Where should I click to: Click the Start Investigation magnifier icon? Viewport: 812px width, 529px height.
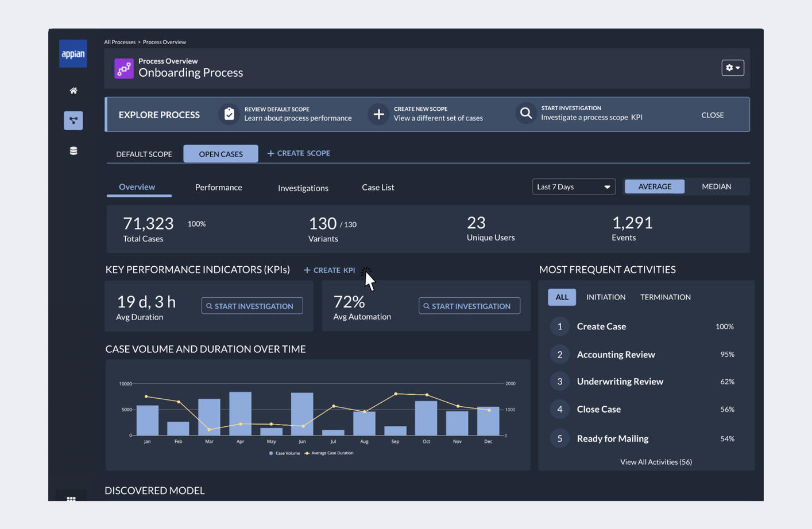[524, 113]
